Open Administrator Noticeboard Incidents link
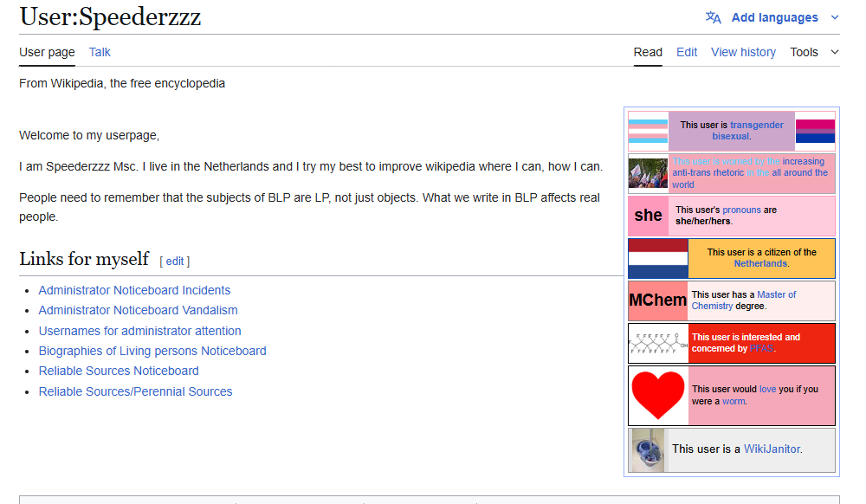 [134, 290]
